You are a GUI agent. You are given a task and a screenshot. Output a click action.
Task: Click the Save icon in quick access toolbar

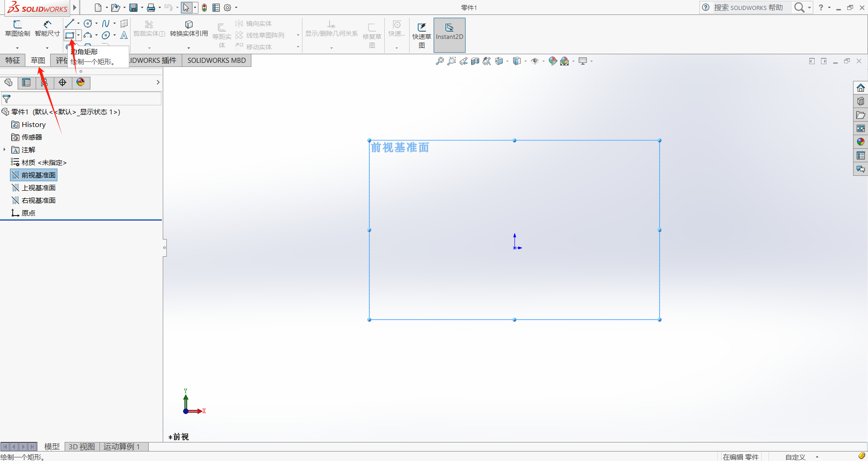tap(133, 8)
